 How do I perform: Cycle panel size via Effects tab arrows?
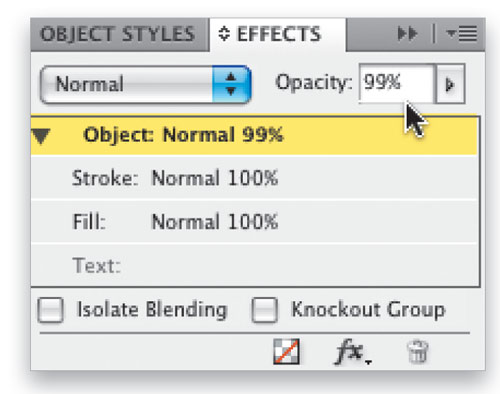(x=224, y=34)
